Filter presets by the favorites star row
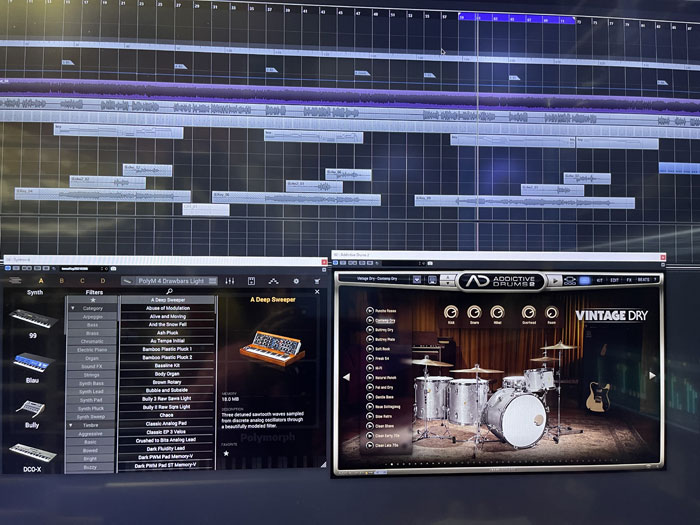Screen dimensions: 700x525 92,300
